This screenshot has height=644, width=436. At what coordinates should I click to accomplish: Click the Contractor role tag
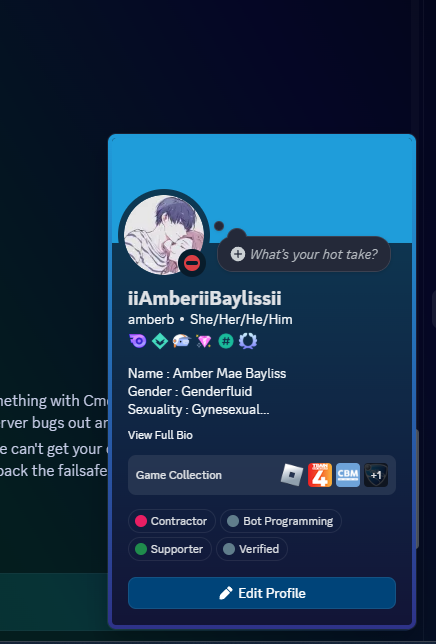(172, 521)
